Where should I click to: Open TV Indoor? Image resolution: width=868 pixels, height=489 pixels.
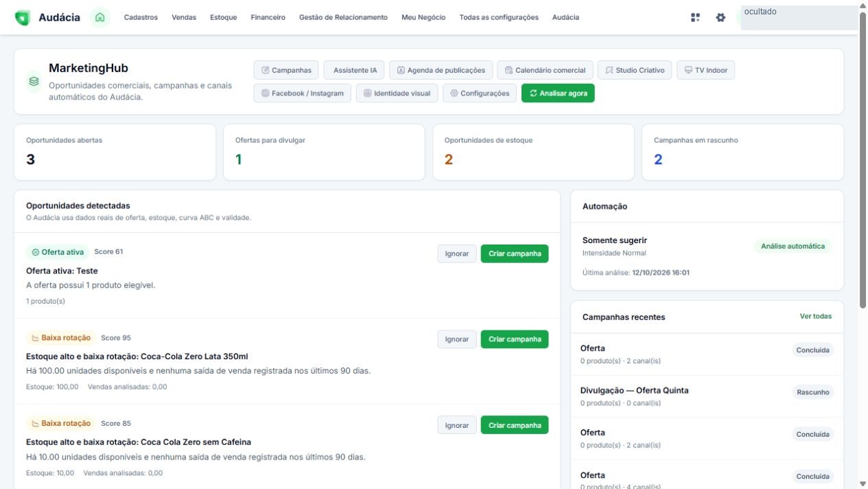[705, 70]
